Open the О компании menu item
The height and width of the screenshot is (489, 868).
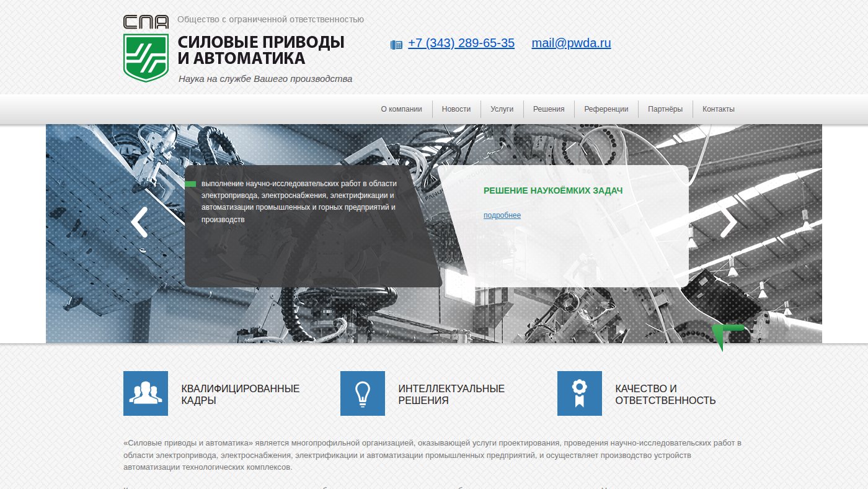(x=401, y=109)
